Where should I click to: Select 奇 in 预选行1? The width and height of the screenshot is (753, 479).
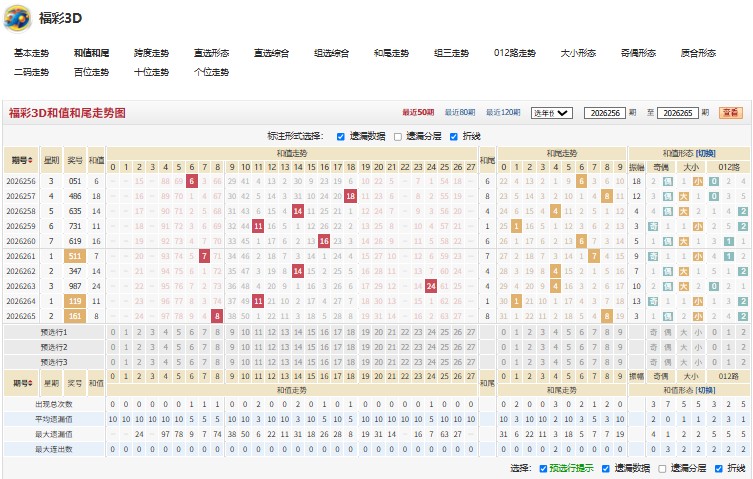(x=654, y=332)
